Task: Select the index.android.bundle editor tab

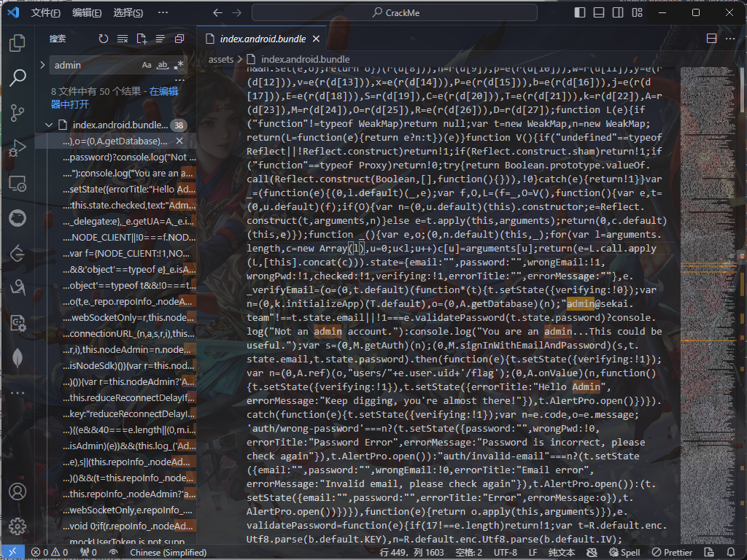Action: pyautogui.click(x=263, y=39)
